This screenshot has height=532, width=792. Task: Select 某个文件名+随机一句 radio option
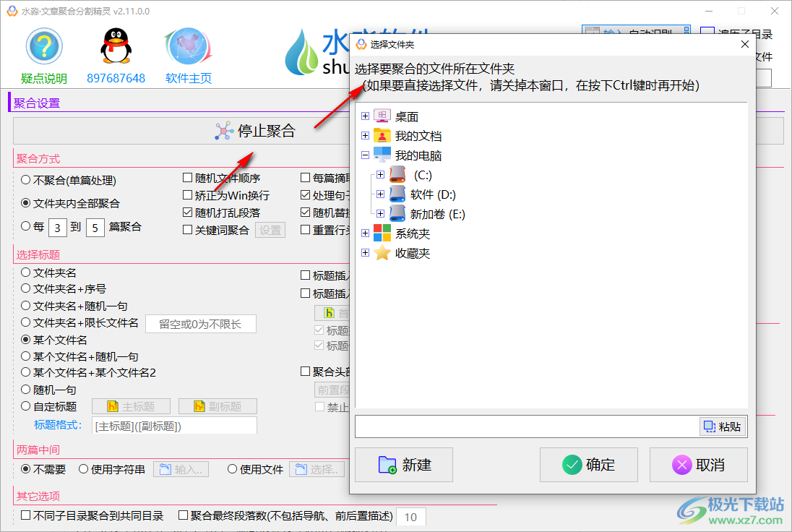(79, 356)
